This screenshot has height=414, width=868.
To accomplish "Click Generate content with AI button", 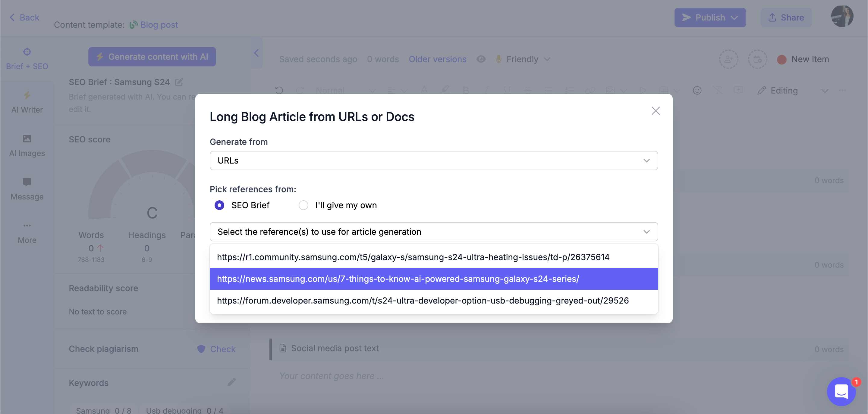I will tap(152, 57).
